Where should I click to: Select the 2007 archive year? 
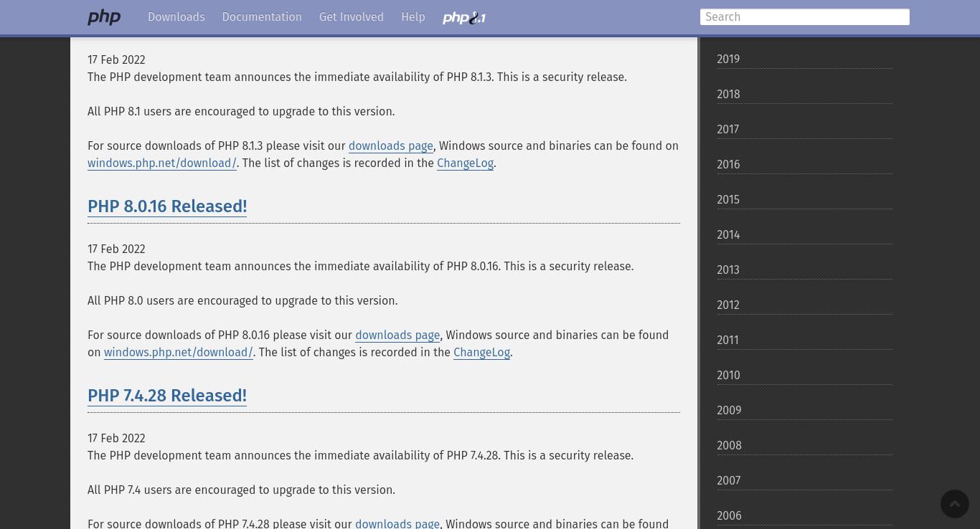tap(805, 481)
